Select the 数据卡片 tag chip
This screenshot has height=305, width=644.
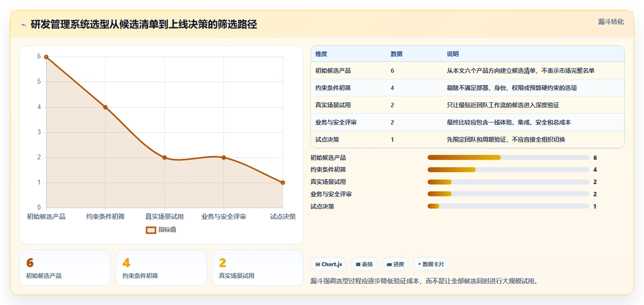tap(431, 264)
